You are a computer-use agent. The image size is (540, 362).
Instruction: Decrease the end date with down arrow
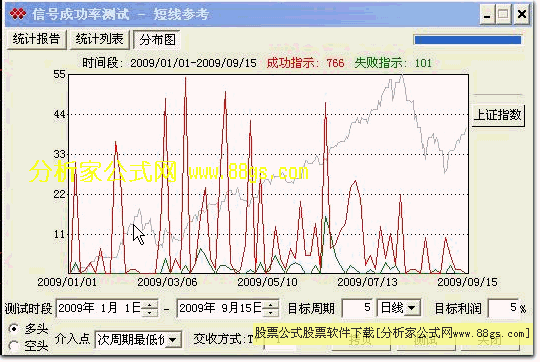[271, 312]
